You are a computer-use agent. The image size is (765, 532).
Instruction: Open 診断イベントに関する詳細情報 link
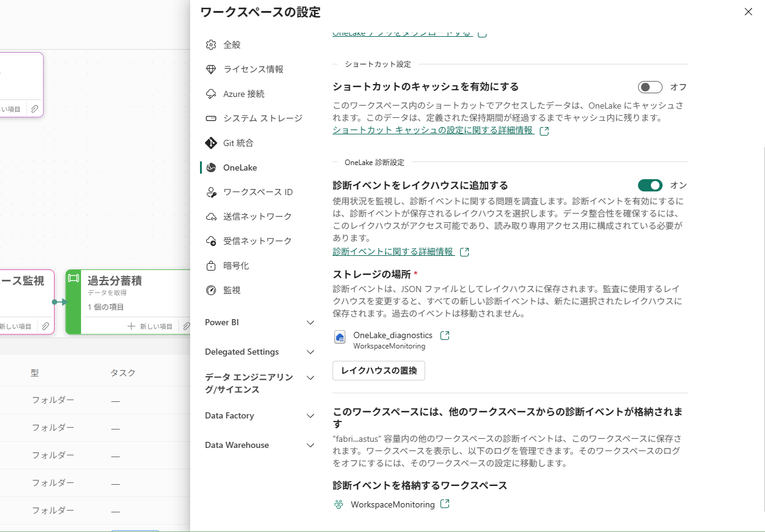point(393,252)
